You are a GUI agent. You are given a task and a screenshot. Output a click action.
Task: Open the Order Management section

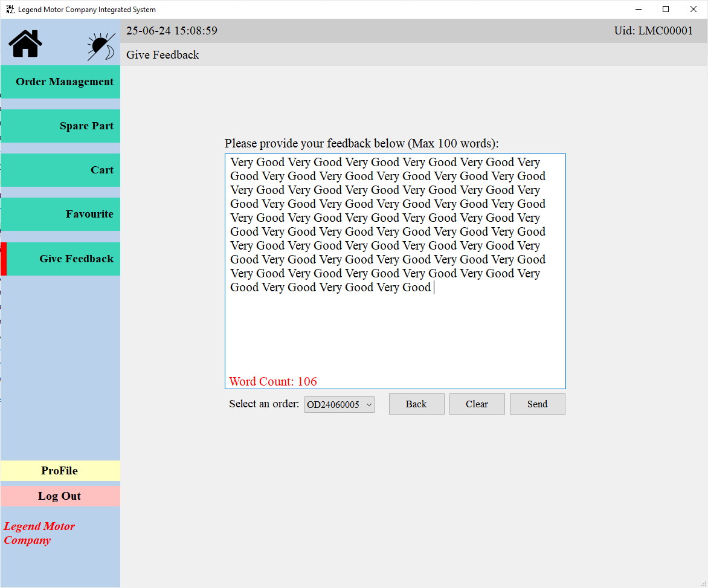(60, 82)
